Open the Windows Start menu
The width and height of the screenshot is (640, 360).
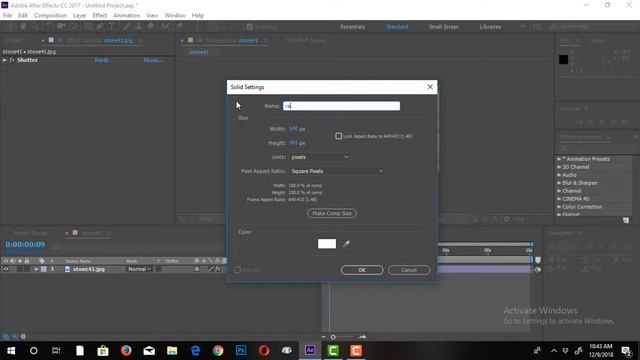coord(11,351)
